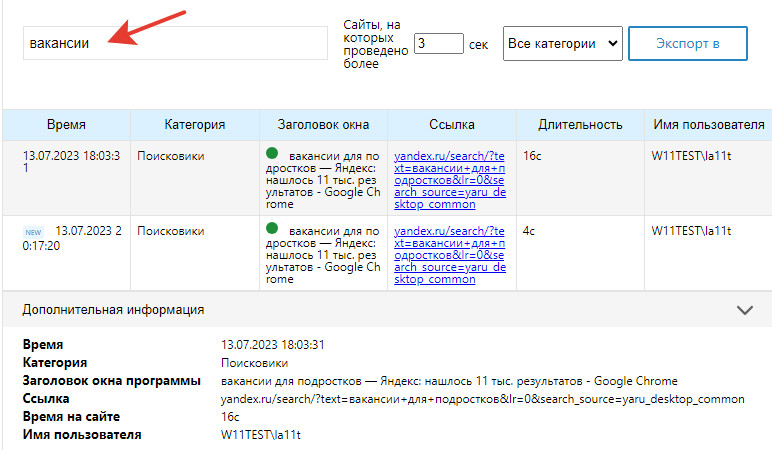Click the details username value "W11TEST\la11t"
This screenshot has width=772, height=450.
[x=261, y=435]
